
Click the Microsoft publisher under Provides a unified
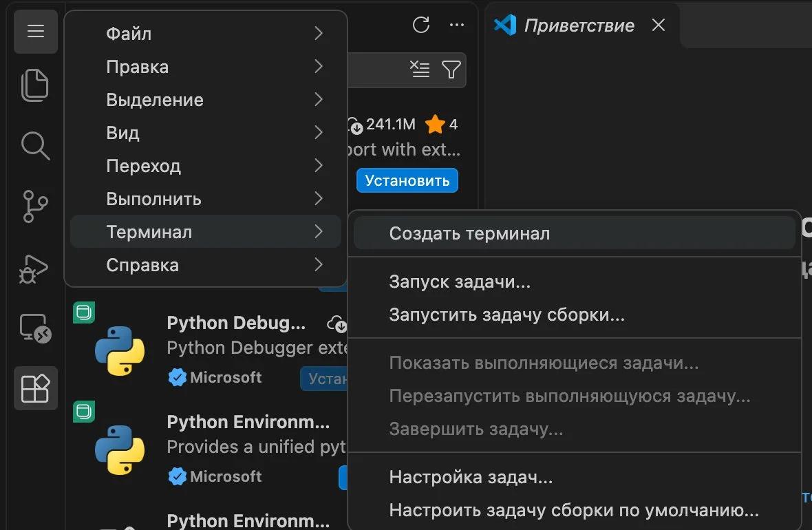pyautogui.click(x=226, y=476)
